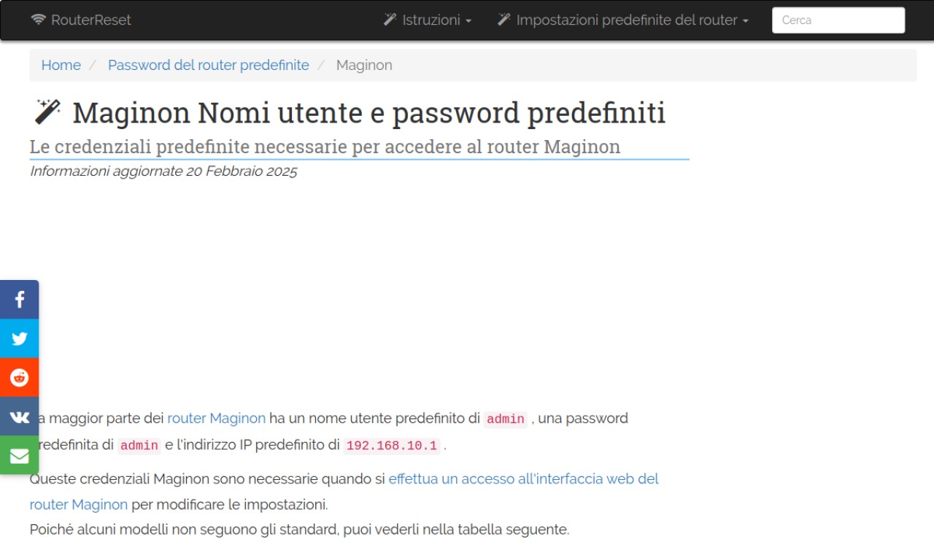Share page via Twitter icon
Viewport: 934px width, 560px height.
pos(19,338)
